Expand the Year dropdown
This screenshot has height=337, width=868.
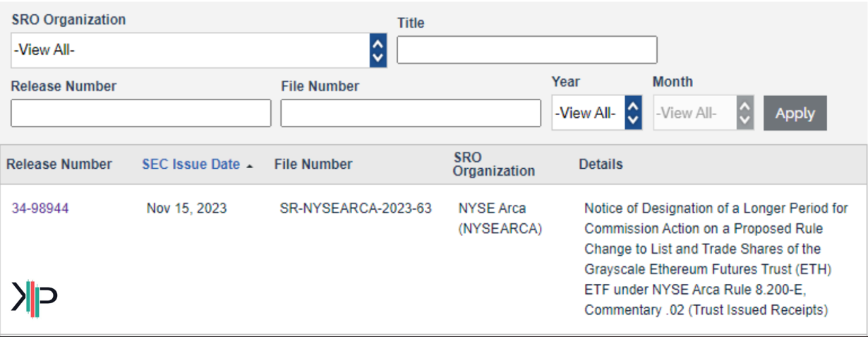coord(596,113)
